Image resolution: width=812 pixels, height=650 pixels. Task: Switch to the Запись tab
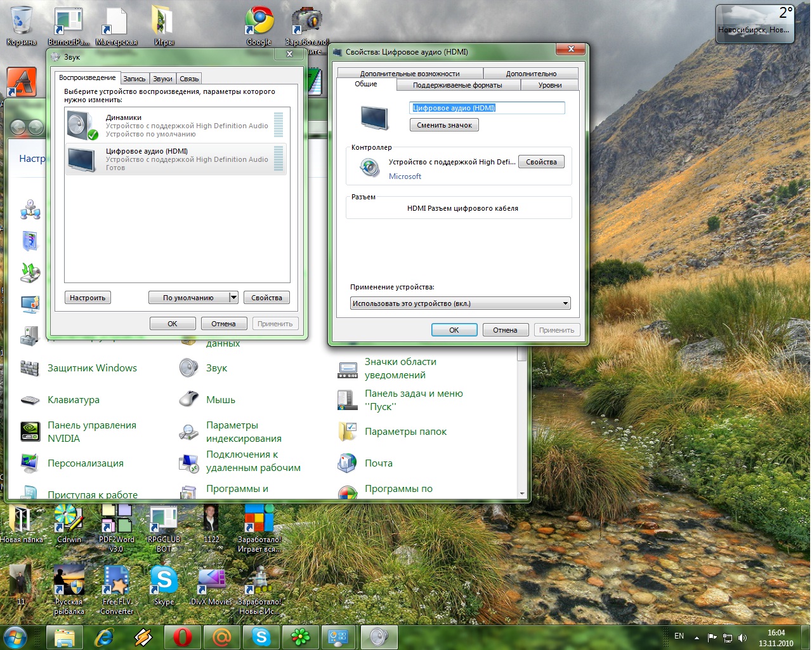tap(134, 79)
